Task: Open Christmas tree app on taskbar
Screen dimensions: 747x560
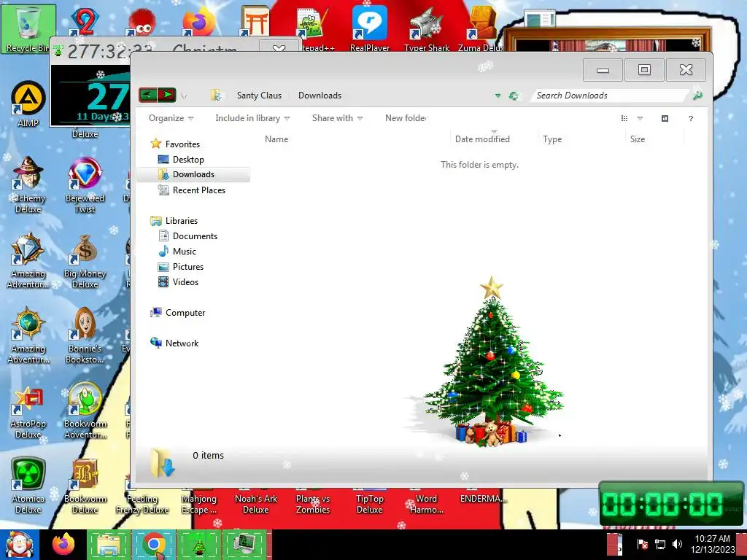Action: click(x=198, y=545)
